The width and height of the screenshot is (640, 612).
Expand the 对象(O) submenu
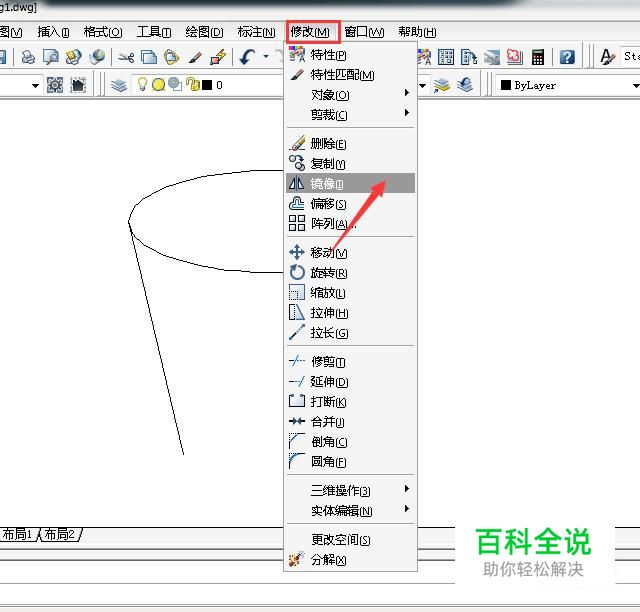point(351,95)
